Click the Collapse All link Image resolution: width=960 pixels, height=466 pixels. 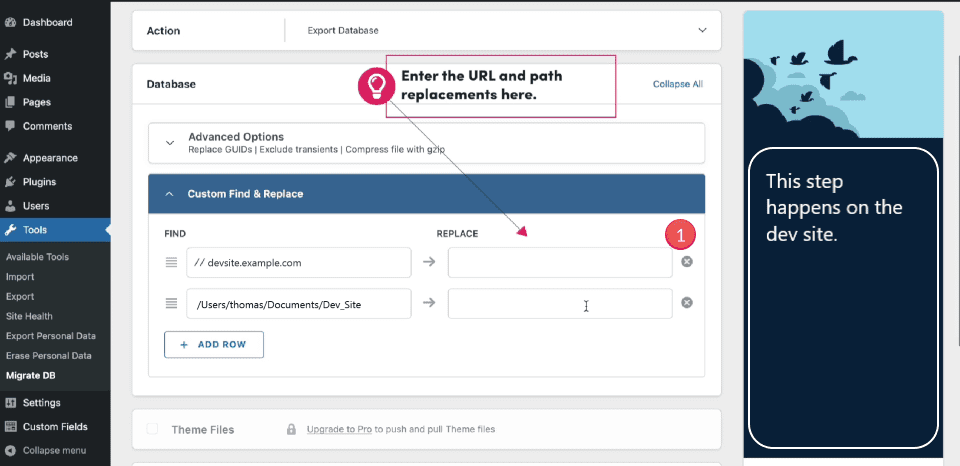pyautogui.click(x=677, y=84)
